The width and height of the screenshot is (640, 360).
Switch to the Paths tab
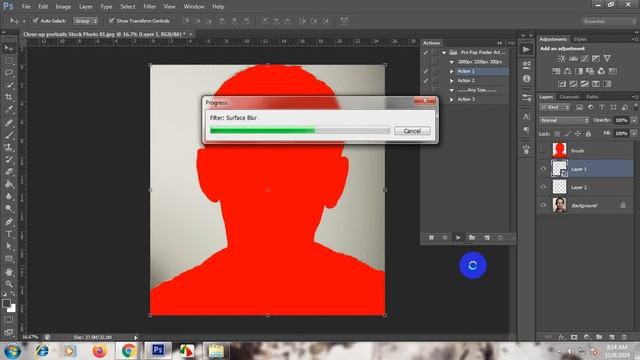pyautogui.click(x=592, y=97)
